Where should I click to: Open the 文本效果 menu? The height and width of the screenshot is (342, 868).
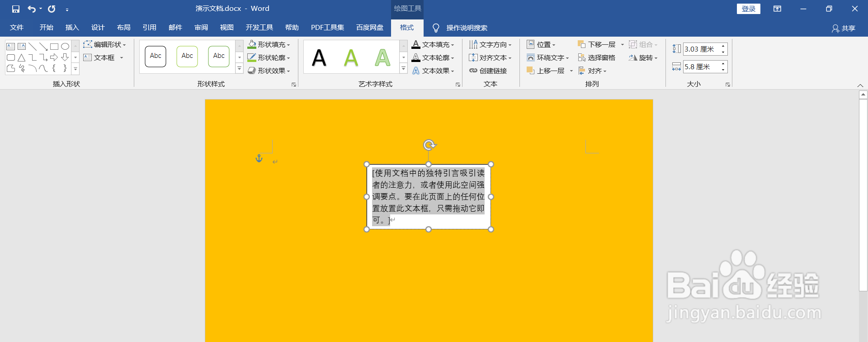(x=433, y=71)
